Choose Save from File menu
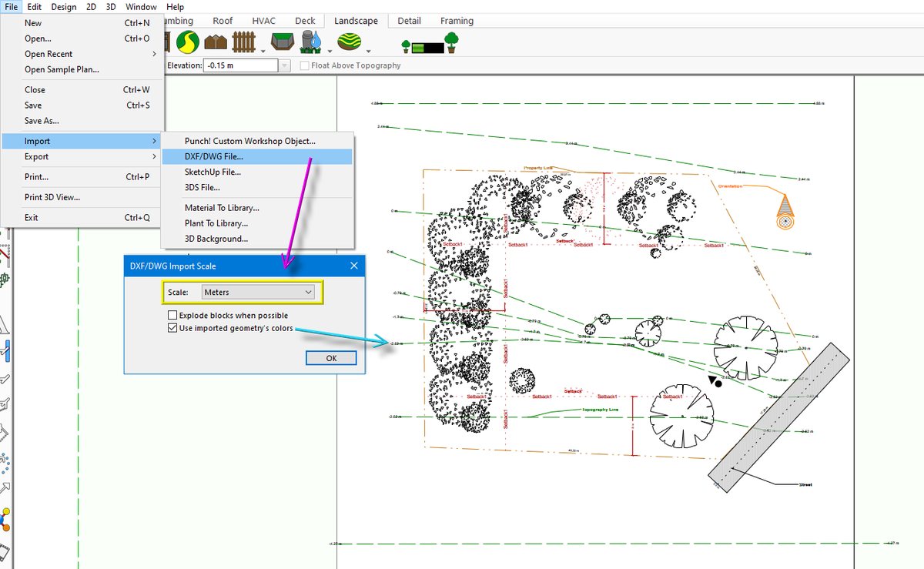The image size is (924, 569). tap(82, 105)
